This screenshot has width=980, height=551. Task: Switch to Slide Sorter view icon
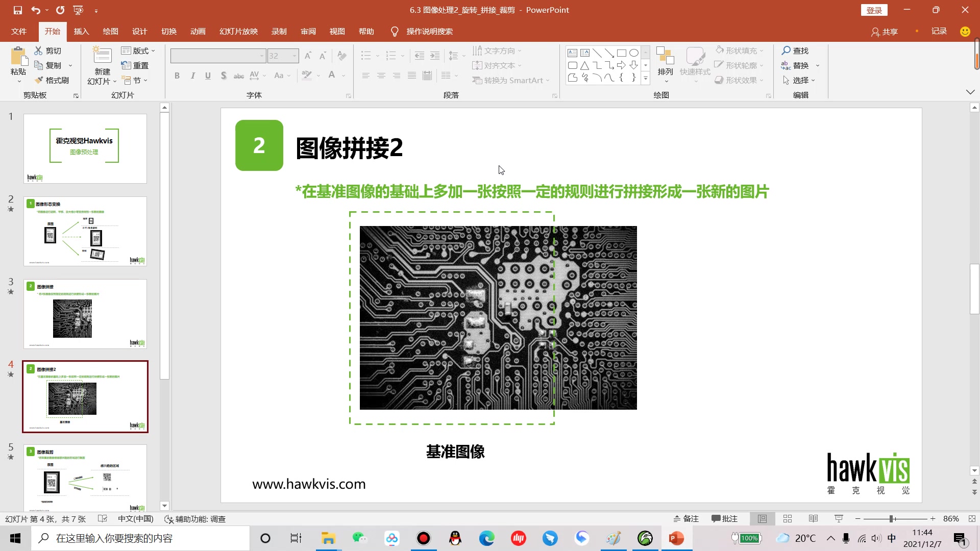click(788, 518)
